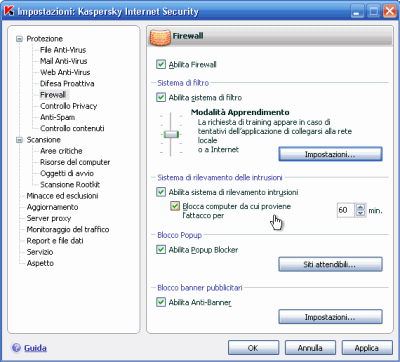The image size is (400, 362).
Task: Select Risorse del computer scan item
Action: point(75,162)
